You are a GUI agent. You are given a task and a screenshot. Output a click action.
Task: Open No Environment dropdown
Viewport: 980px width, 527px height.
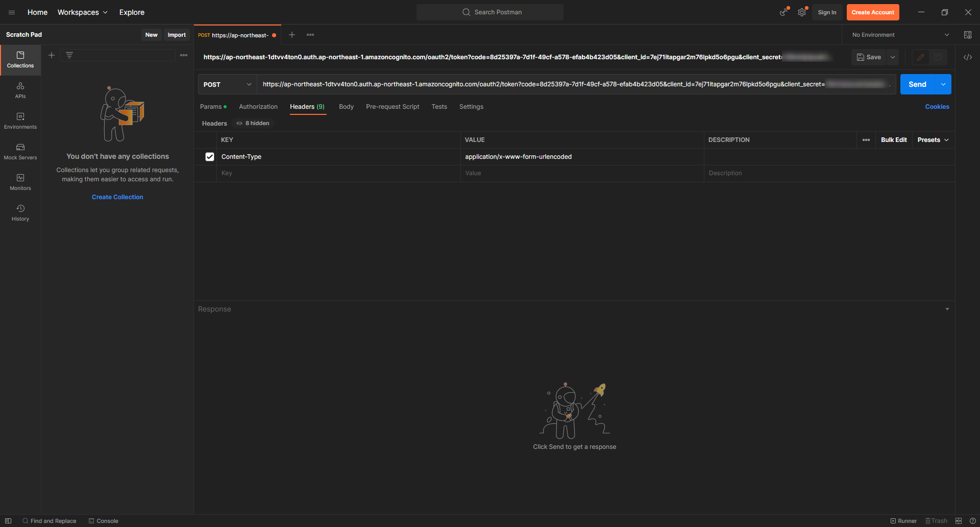pyautogui.click(x=901, y=35)
